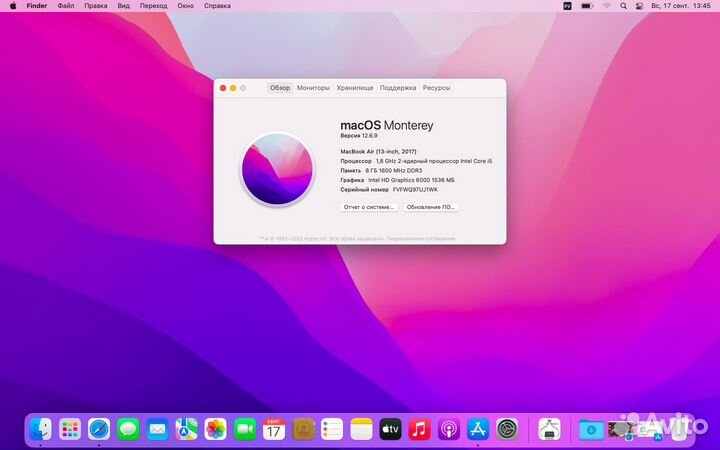
Task: Open the Wi-Fi menu bar icon
Action: coord(607,6)
